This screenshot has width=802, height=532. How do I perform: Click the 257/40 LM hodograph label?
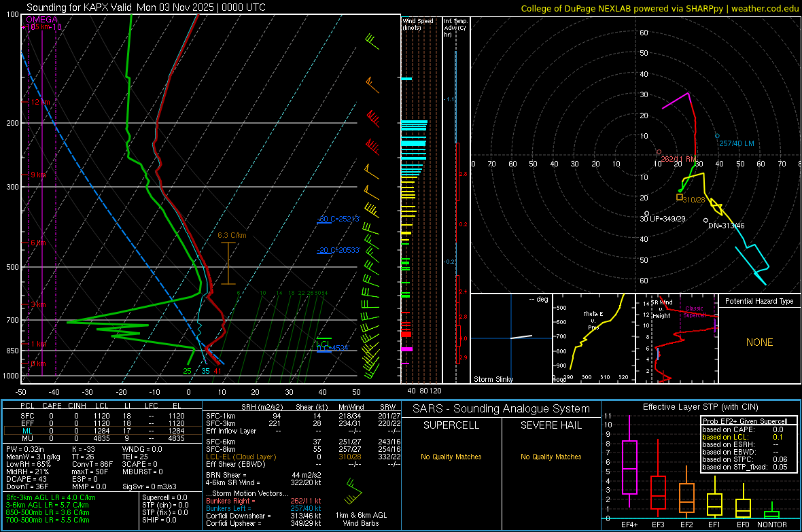(x=737, y=144)
